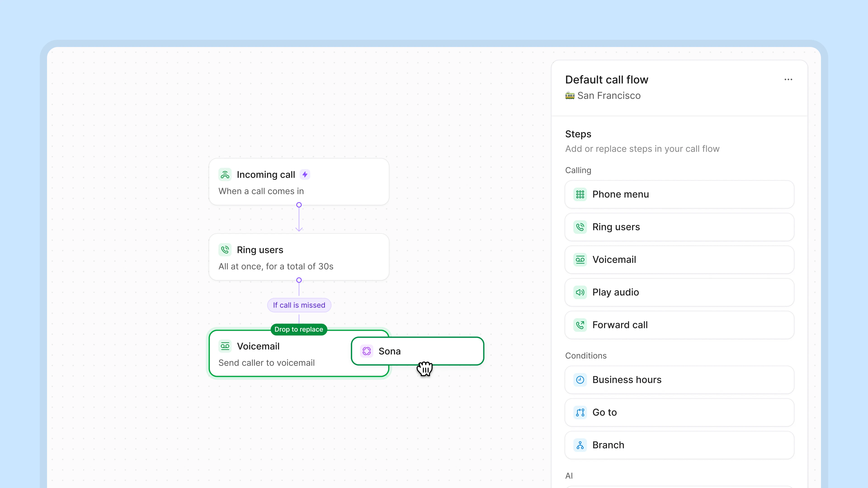This screenshot has width=868, height=488.
Task: Click the Play audio speaker icon
Action: [x=580, y=292]
